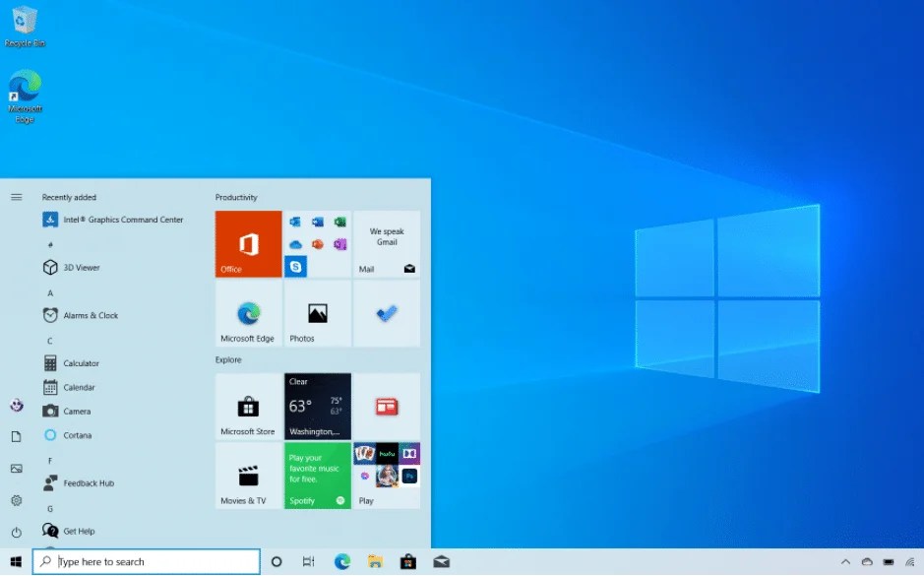Screen dimensions: 924x576
Task: Open Mail from the taskbar
Action: (x=442, y=562)
